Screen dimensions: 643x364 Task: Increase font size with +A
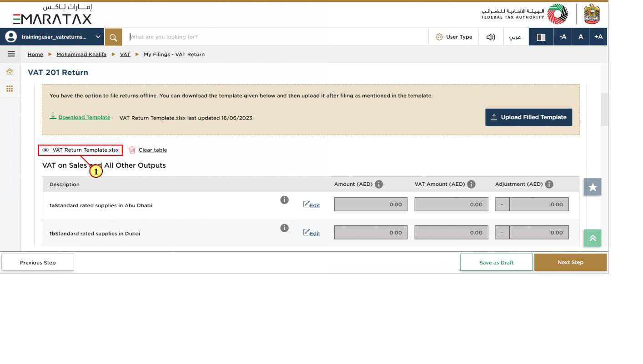pyautogui.click(x=598, y=37)
